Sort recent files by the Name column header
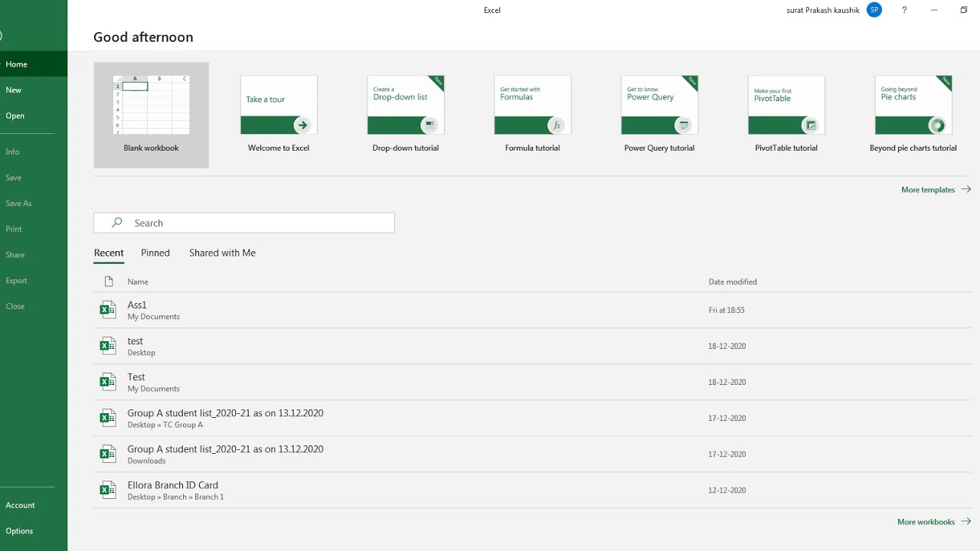The width and height of the screenshot is (980, 551). click(138, 282)
